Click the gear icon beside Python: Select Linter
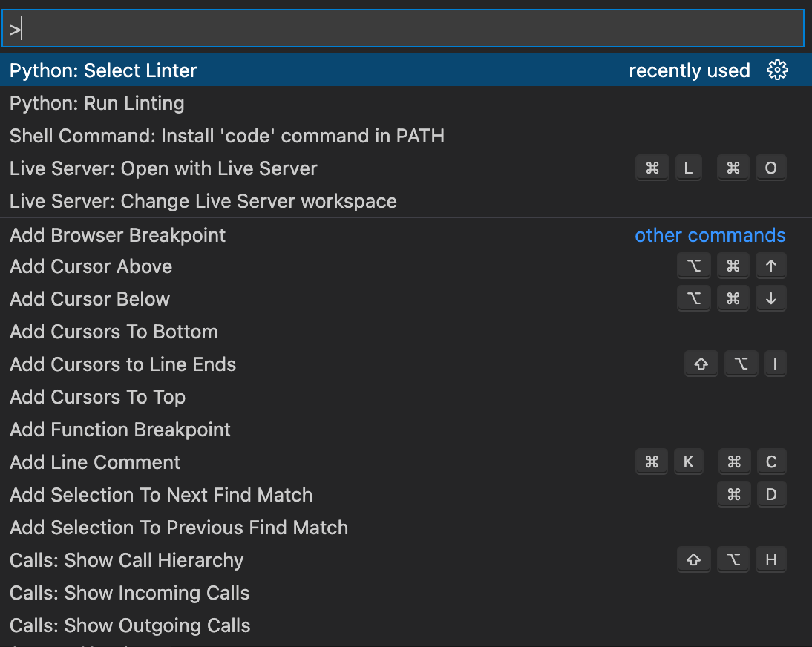The image size is (812, 647). pyautogui.click(x=777, y=70)
